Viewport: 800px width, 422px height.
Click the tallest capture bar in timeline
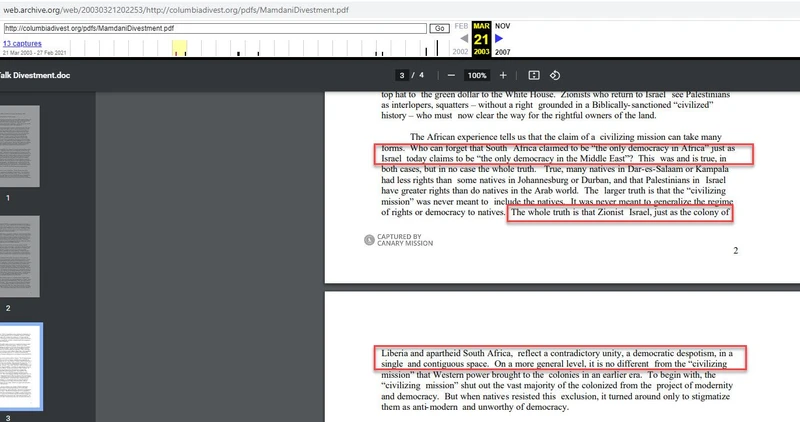[x=437, y=47]
